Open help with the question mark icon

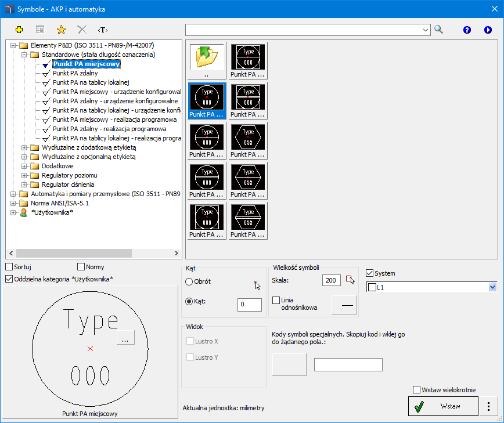pyautogui.click(x=467, y=30)
